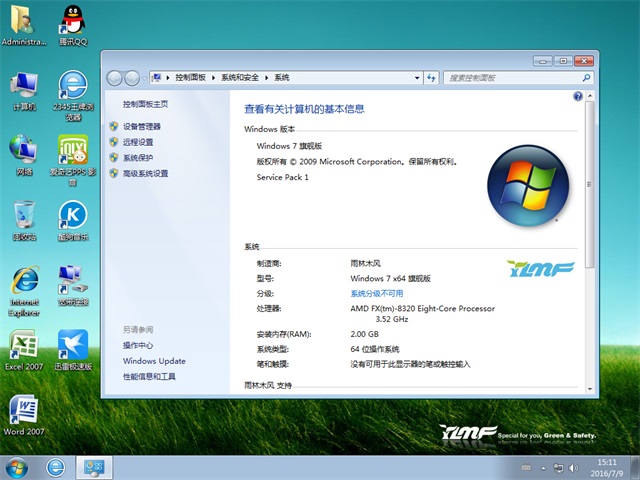
Task: Launch the Kugou music K desktop icon
Action: coord(73,220)
